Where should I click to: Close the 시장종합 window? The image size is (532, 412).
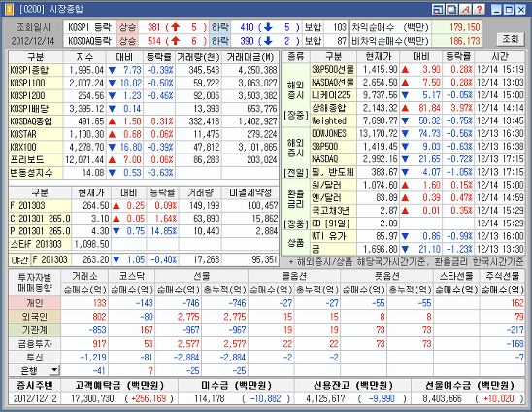(520, 10)
